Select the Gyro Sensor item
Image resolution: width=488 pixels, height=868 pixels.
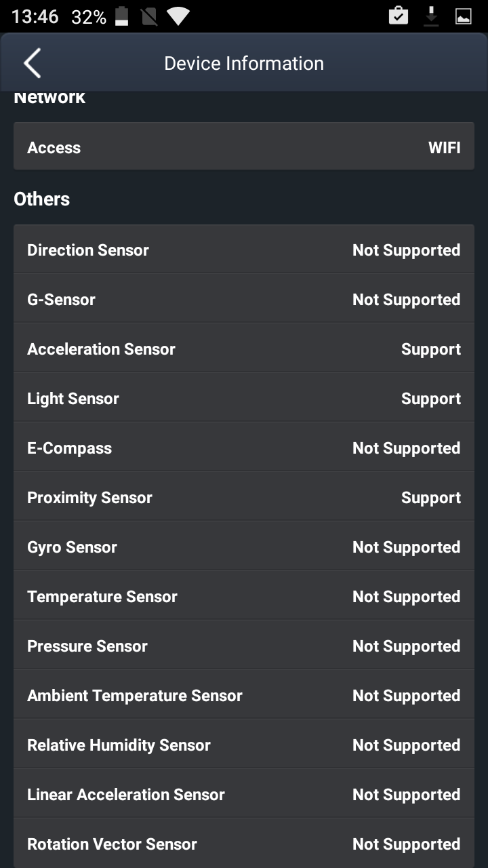[x=244, y=547]
